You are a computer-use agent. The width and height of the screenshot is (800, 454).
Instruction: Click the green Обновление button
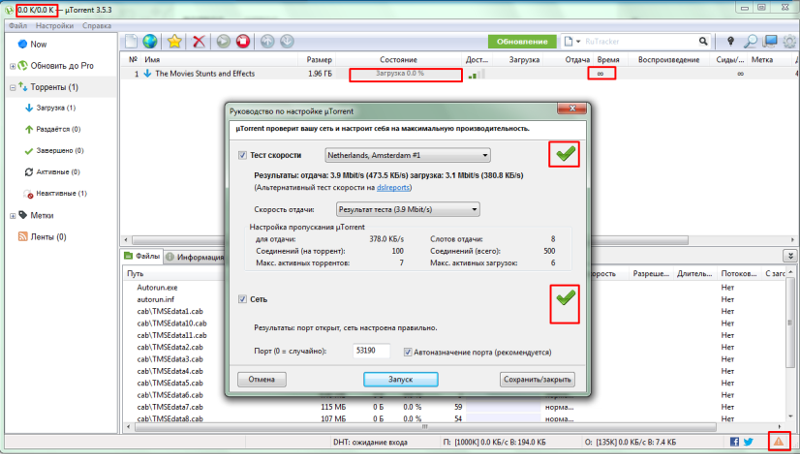tap(521, 41)
